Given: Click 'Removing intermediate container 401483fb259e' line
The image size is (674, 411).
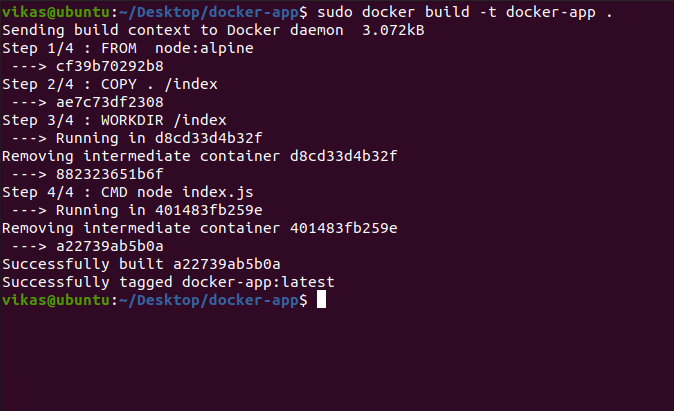Looking at the screenshot, I should [x=199, y=228].
